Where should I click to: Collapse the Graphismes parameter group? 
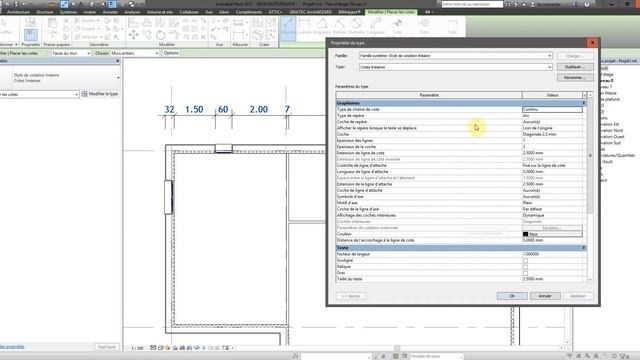pos(584,103)
